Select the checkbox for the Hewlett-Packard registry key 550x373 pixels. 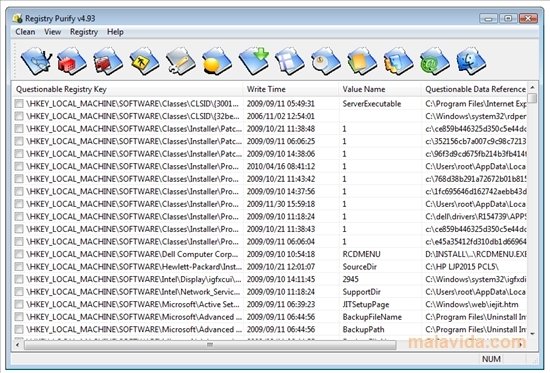(x=19, y=267)
